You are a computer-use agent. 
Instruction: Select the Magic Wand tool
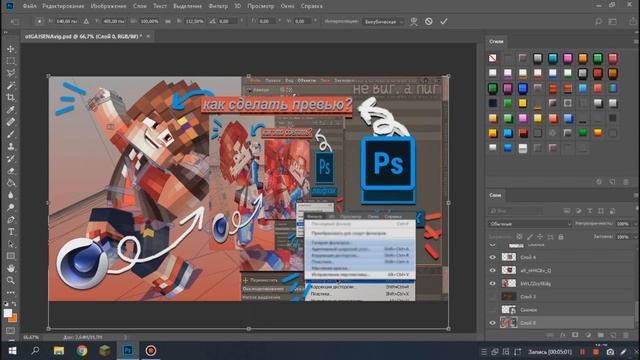coord(11,85)
